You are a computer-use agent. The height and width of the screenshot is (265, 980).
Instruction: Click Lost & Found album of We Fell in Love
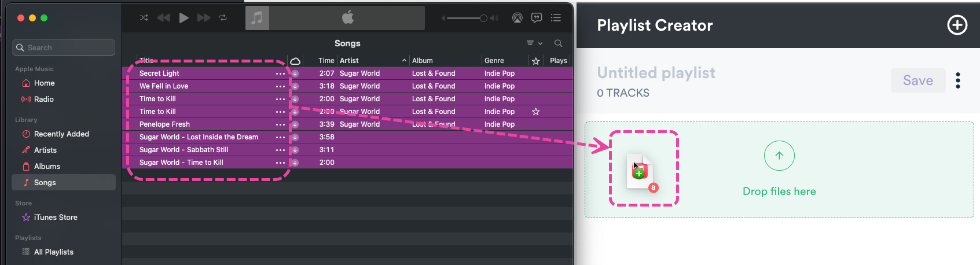434,86
